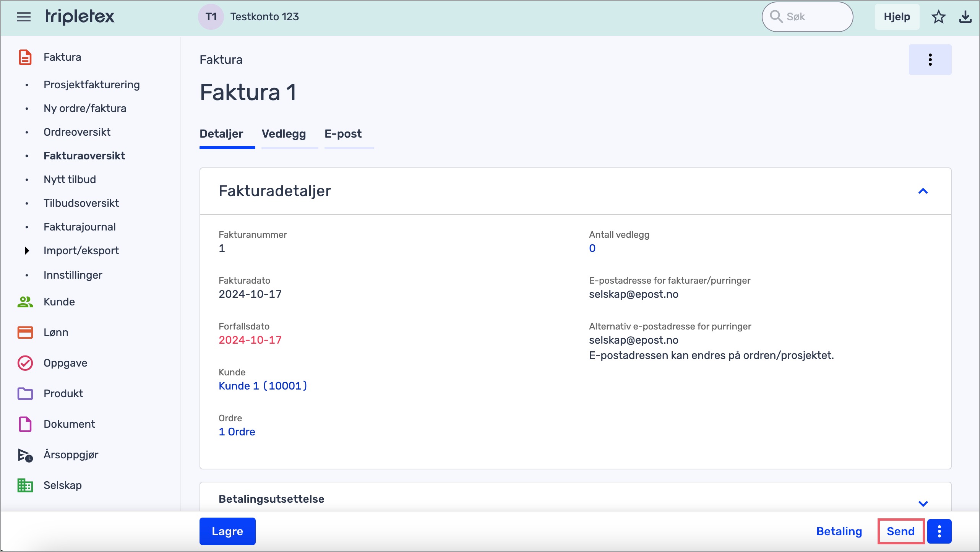Open the Produkt folder icon
The height and width of the screenshot is (552, 980).
pos(25,393)
